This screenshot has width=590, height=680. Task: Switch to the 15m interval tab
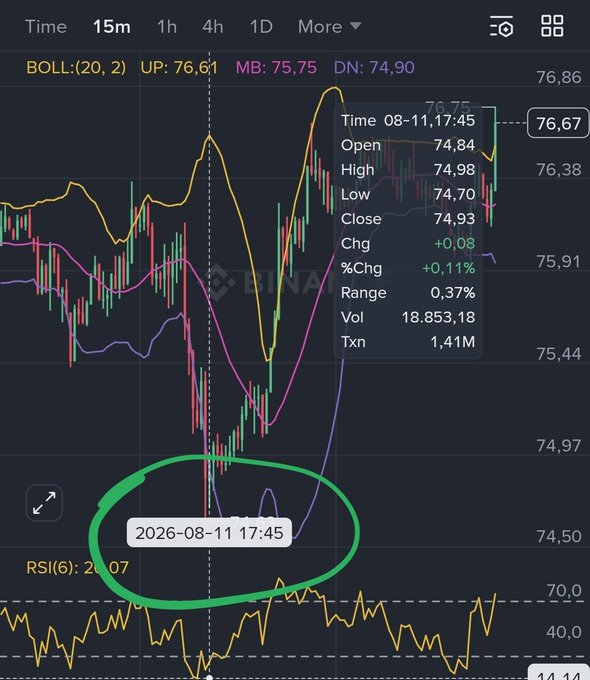pyautogui.click(x=112, y=27)
